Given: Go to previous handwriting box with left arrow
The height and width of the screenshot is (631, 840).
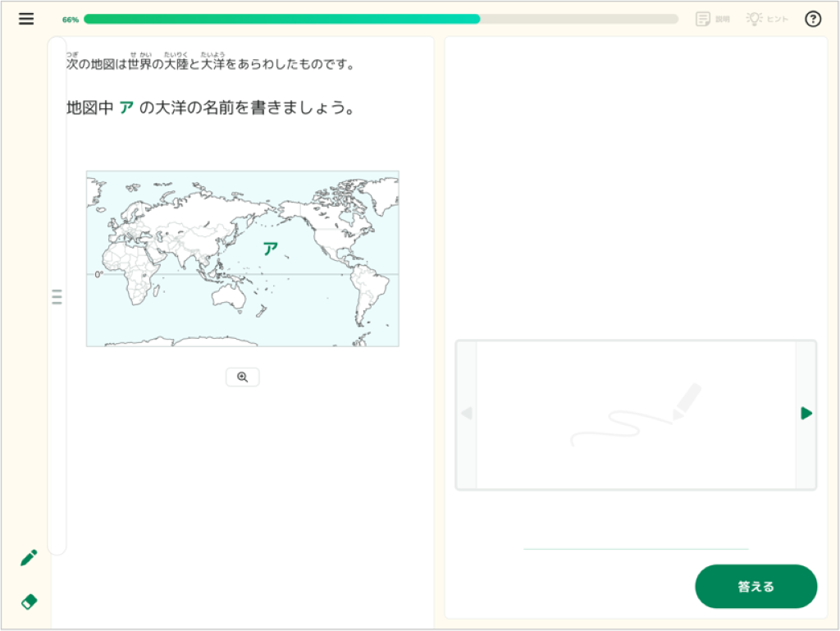Looking at the screenshot, I should 467,414.
